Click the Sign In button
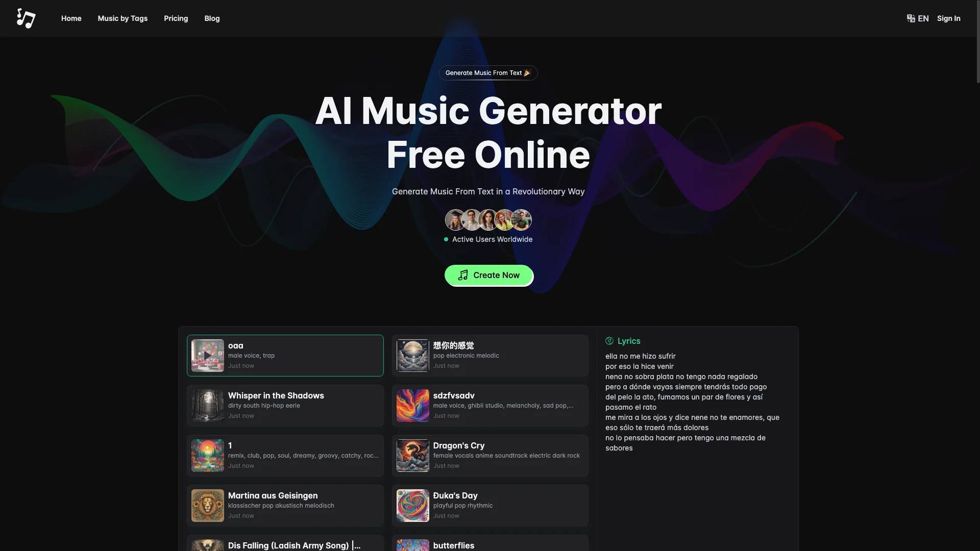 948,18
